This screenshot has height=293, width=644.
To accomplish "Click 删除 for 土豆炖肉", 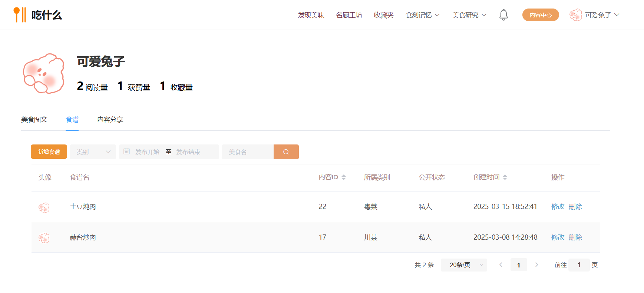I will (575, 207).
